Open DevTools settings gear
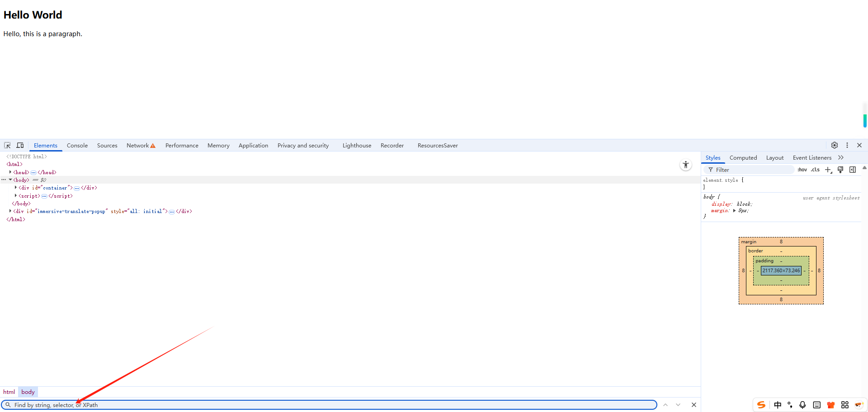The image size is (868, 412). click(835, 145)
